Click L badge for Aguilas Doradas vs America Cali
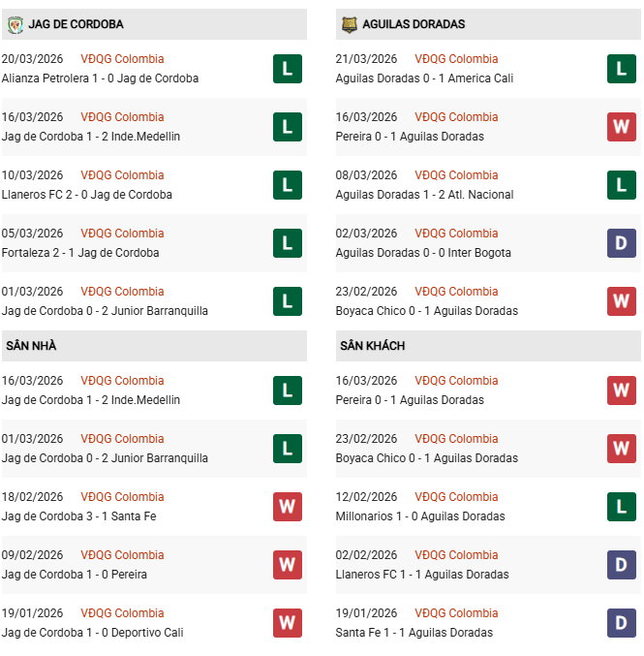 pos(622,69)
